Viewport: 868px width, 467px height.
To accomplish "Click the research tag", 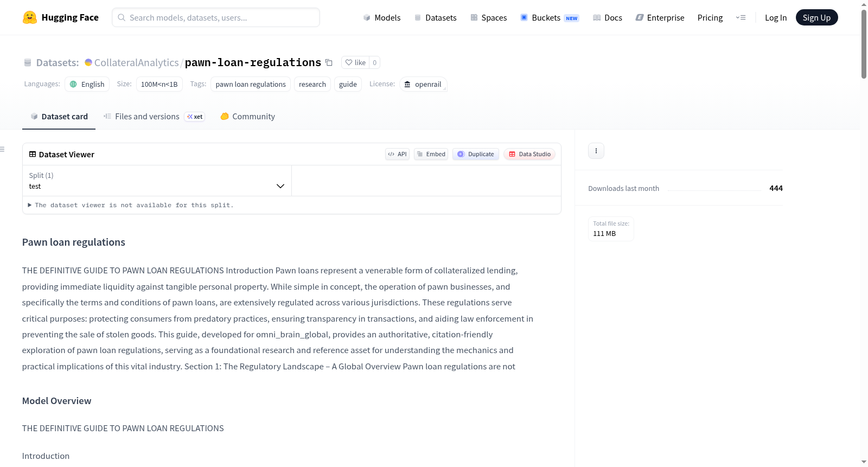I will coord(312,84).
